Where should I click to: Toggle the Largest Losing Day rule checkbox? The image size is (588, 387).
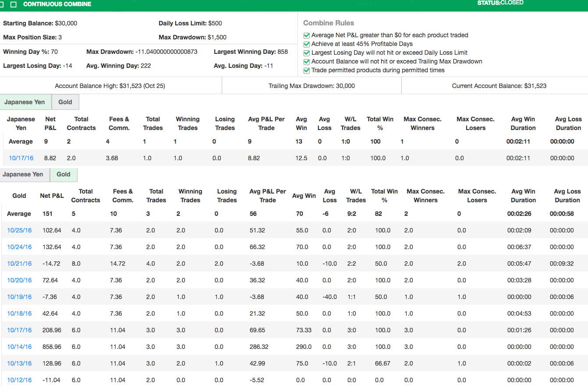307,53
